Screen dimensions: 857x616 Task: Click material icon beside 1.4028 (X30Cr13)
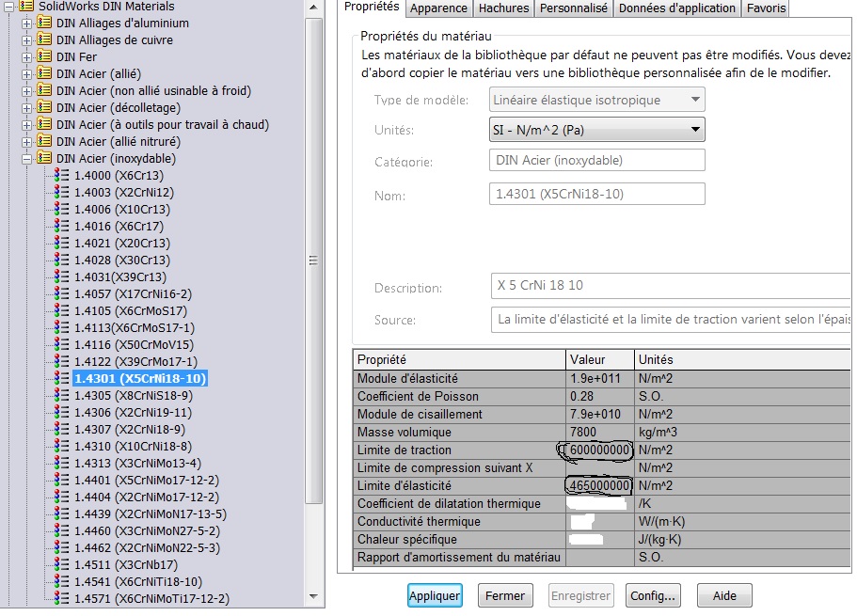pyautogui.click(x=62, y=261)
